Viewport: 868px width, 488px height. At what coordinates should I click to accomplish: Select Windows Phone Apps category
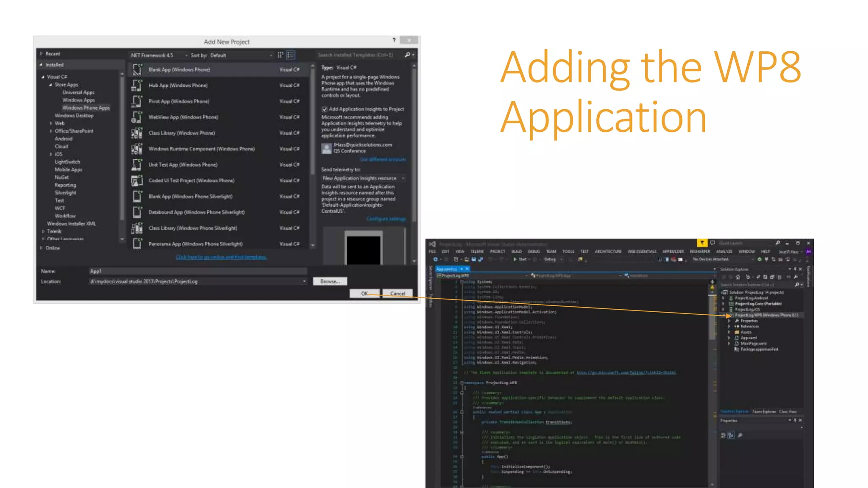[86, 108]
